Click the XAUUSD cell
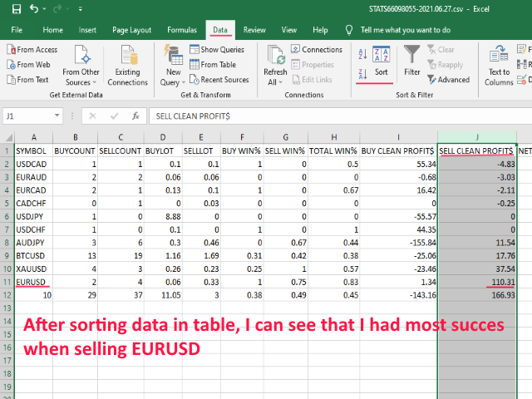This screenshot has height=399, width=532. pos(33,269)
